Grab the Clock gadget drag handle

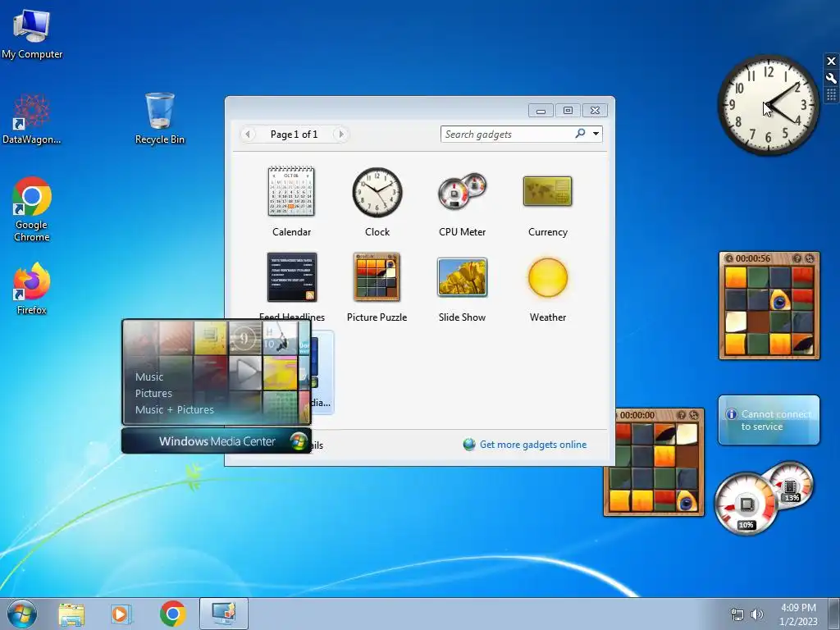[x=832, y=95]
